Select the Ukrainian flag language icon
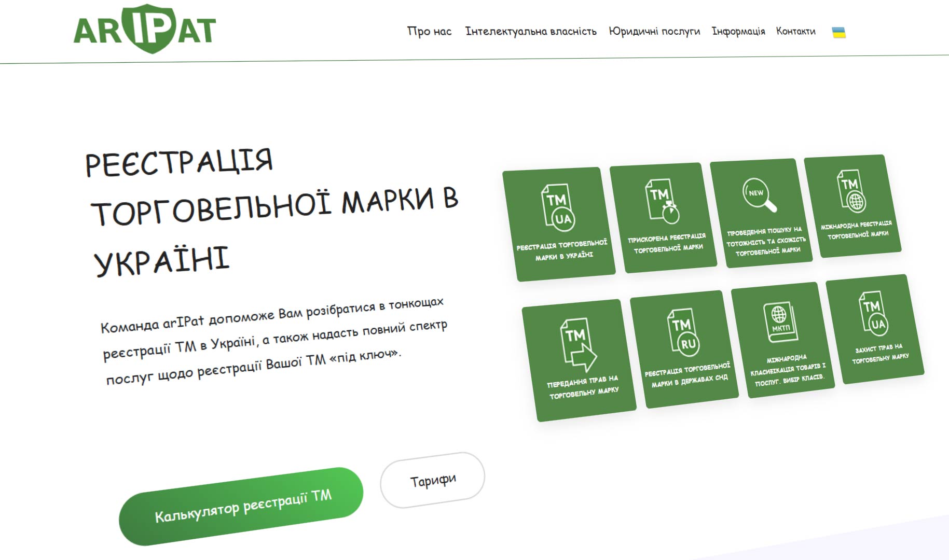 point(838,33)
